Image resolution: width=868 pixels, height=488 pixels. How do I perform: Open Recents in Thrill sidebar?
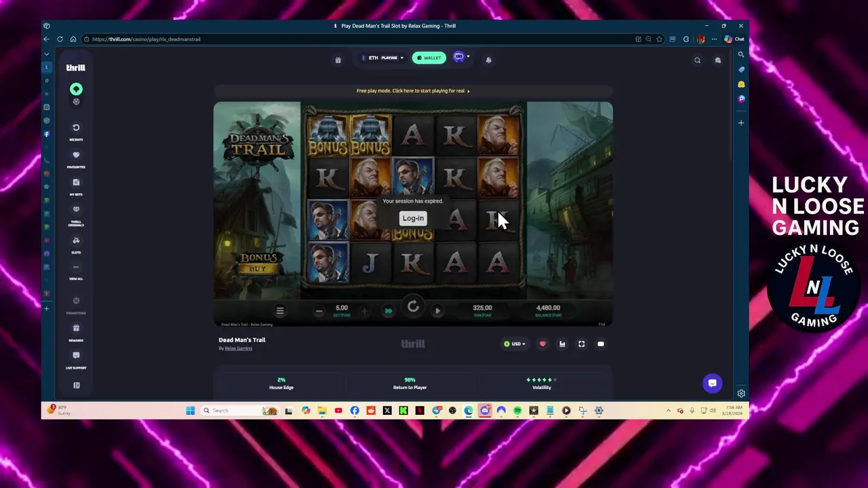(76, 131)
